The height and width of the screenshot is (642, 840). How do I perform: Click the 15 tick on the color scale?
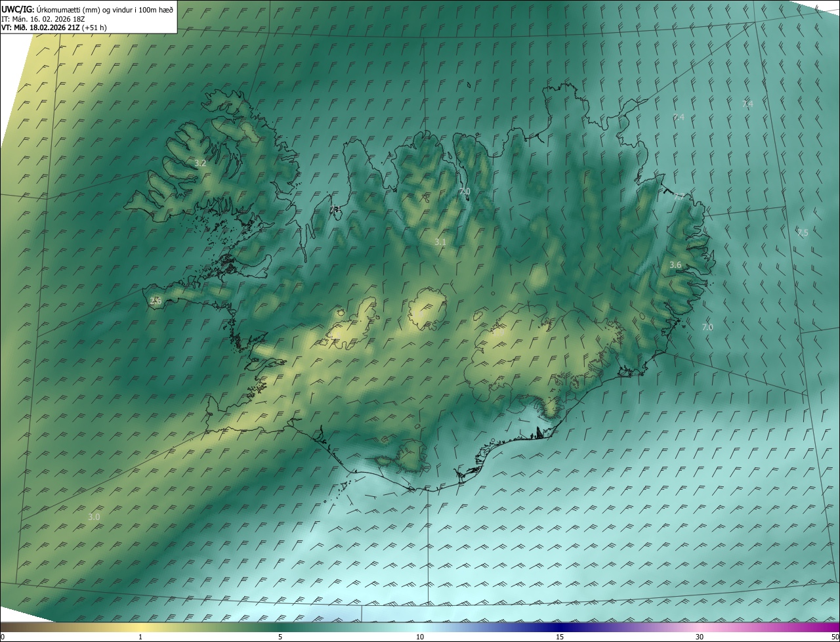point(560,637)
